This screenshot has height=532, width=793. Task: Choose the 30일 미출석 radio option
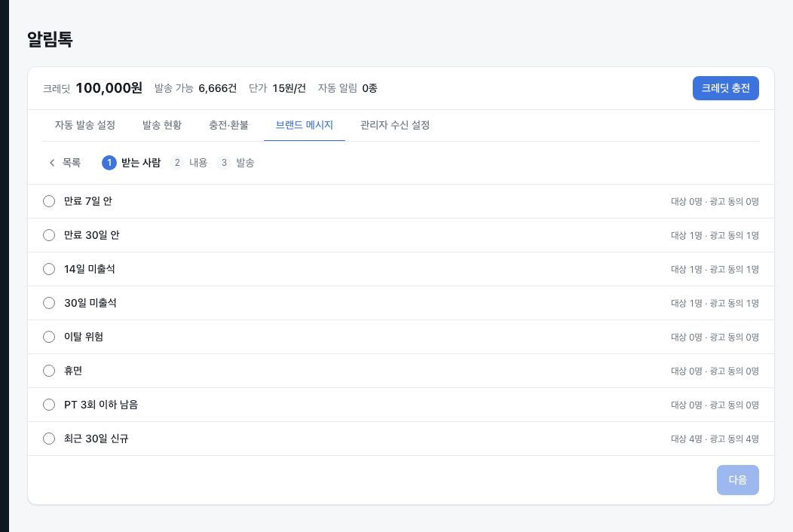coord(49,303)
